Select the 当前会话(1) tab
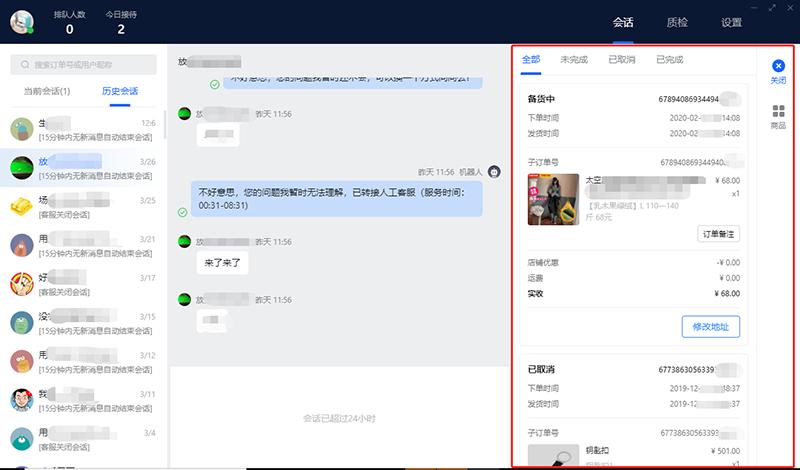The width and height of the screenshot is (800, 470). pos(47,91)
